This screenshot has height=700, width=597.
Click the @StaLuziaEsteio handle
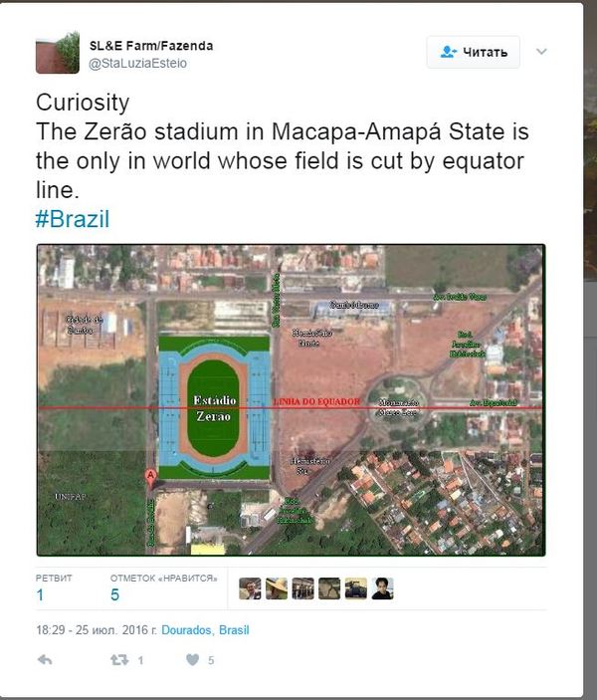(x=138, y=63)
